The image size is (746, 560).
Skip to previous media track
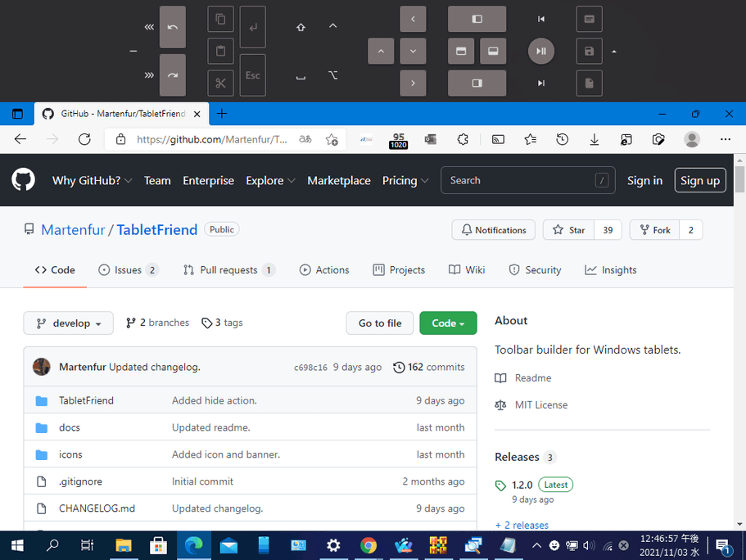click(x=541, y=19)
